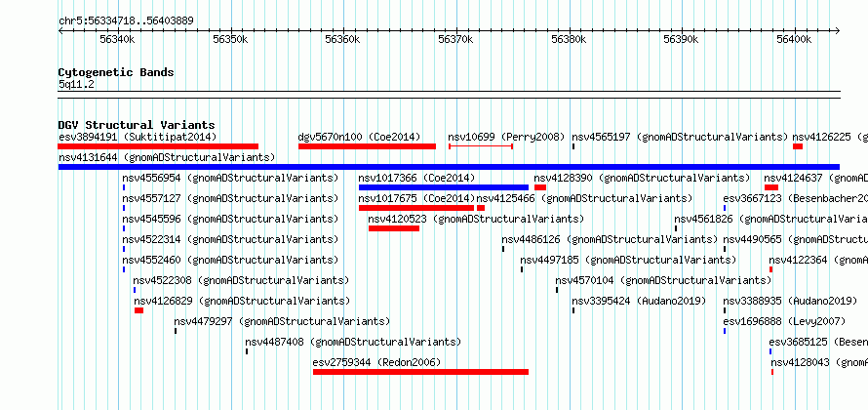Select the red nsv4124637 feature bar

point(771,187)
